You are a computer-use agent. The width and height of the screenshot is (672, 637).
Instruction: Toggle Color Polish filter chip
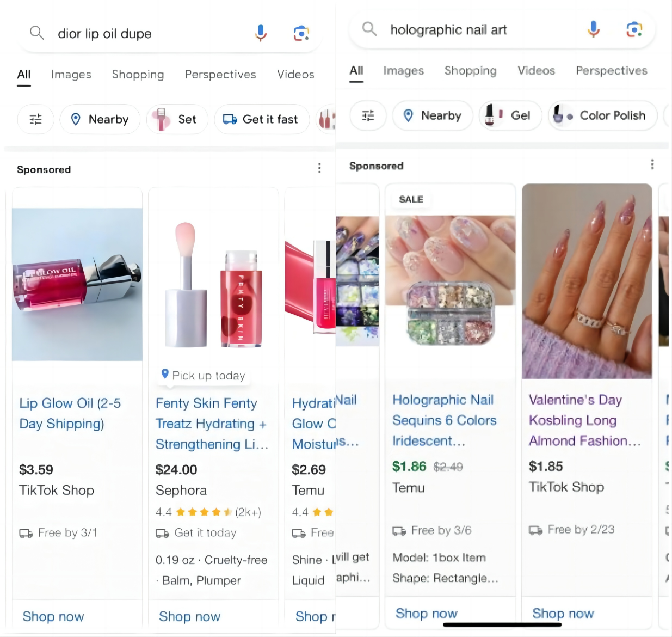click(x=602, y=115)
